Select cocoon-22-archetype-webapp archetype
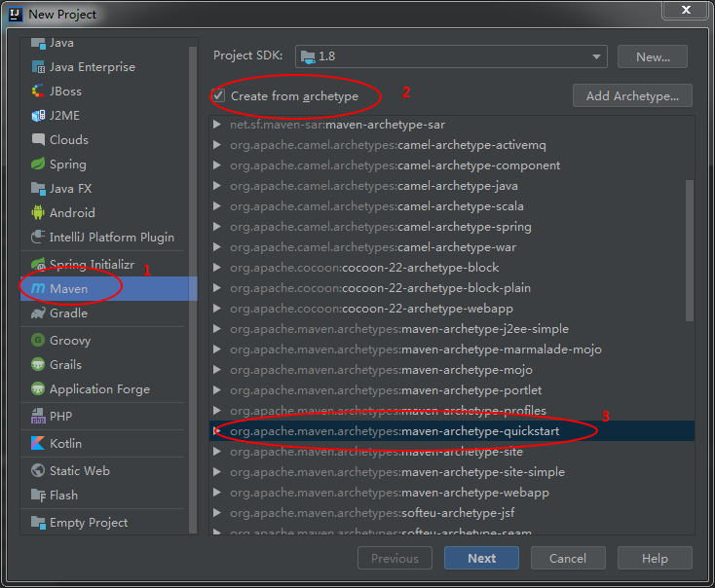Viewport: 715px width, 588px height. tap(452, 309)
